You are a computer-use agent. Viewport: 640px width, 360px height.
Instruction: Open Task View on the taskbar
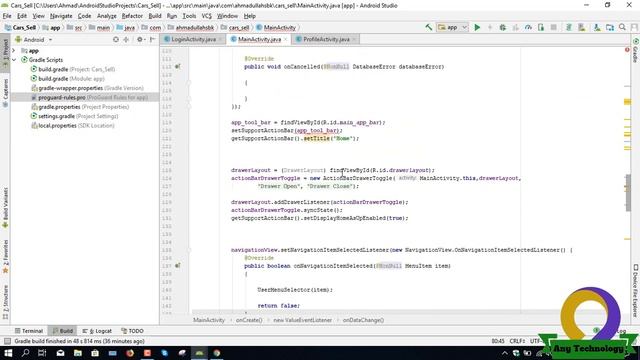(x=42, y=353)
